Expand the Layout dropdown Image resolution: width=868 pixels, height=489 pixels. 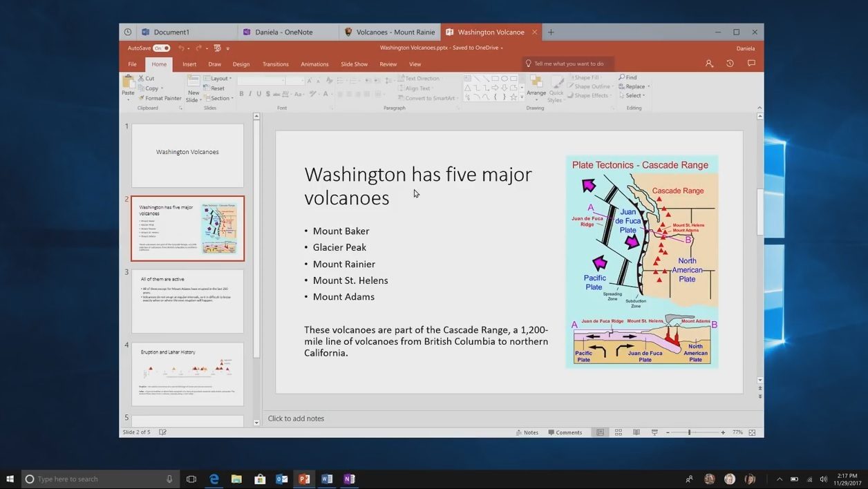click(x=218, y=78)
